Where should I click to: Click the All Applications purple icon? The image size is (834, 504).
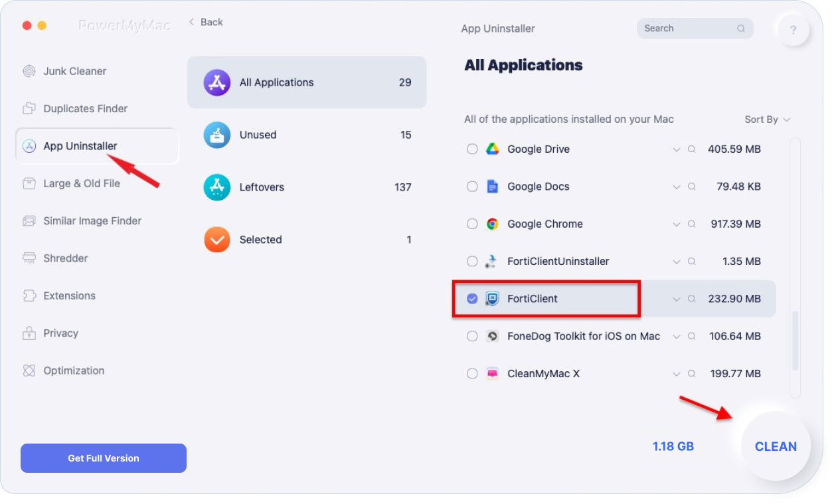(217, 82)
